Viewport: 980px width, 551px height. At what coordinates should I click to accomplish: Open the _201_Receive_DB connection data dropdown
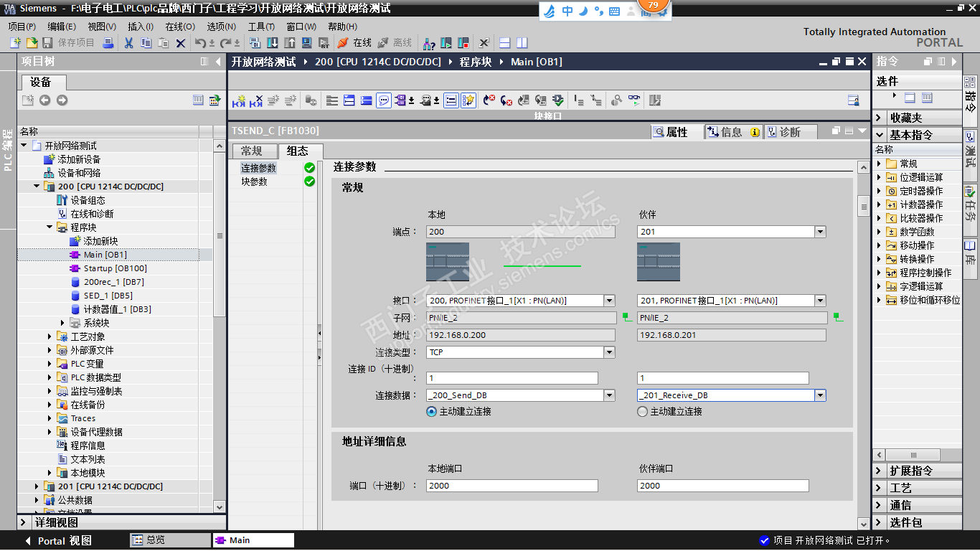[x=820, y=395]
